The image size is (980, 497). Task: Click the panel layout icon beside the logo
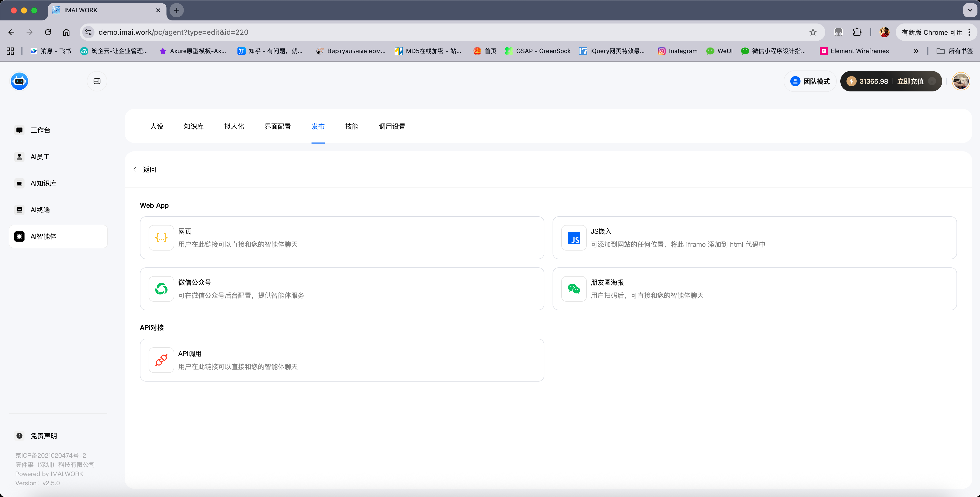(x=97, y=81)
